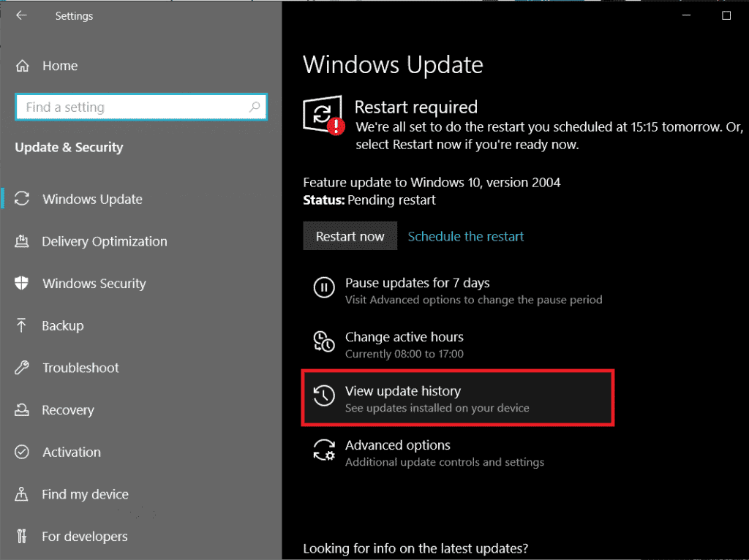Click the back arrow icon
Image resolution: width=749 pixels, height=560 pixels.
point(21,15)
